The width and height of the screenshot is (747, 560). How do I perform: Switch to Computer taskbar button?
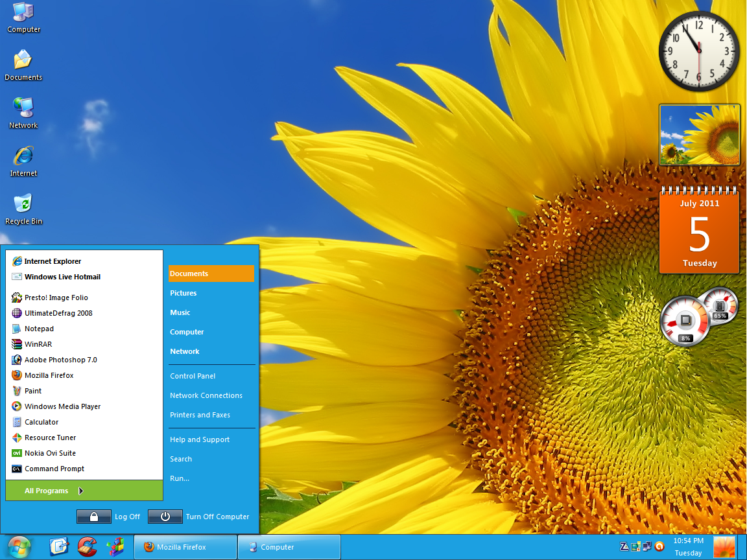pyautogui.click(x=289, y=547)
